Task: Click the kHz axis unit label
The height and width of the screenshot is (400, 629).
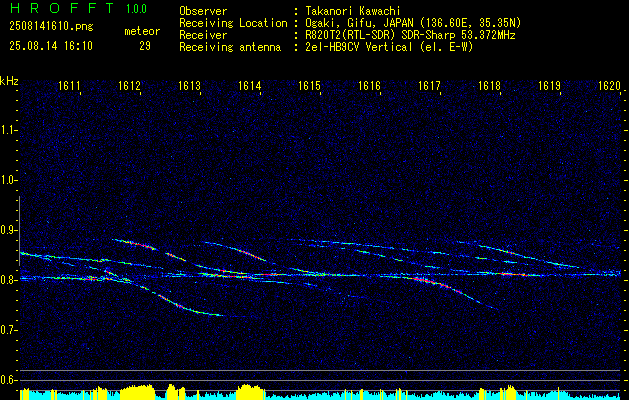Action: point(9,81)
